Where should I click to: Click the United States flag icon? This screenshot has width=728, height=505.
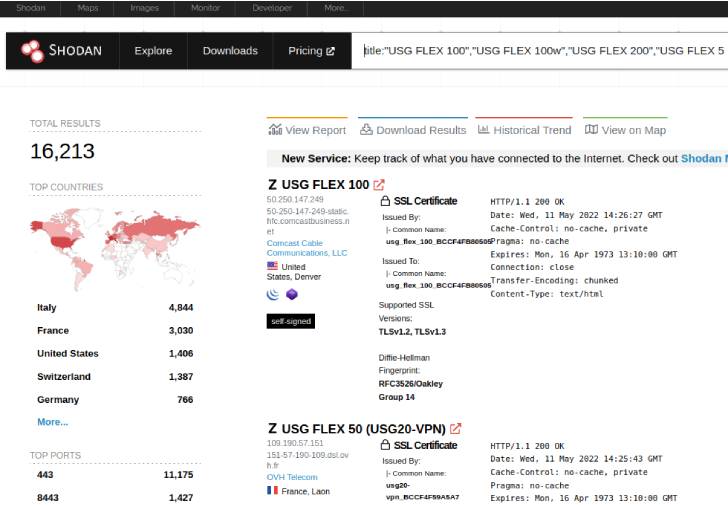273,266
